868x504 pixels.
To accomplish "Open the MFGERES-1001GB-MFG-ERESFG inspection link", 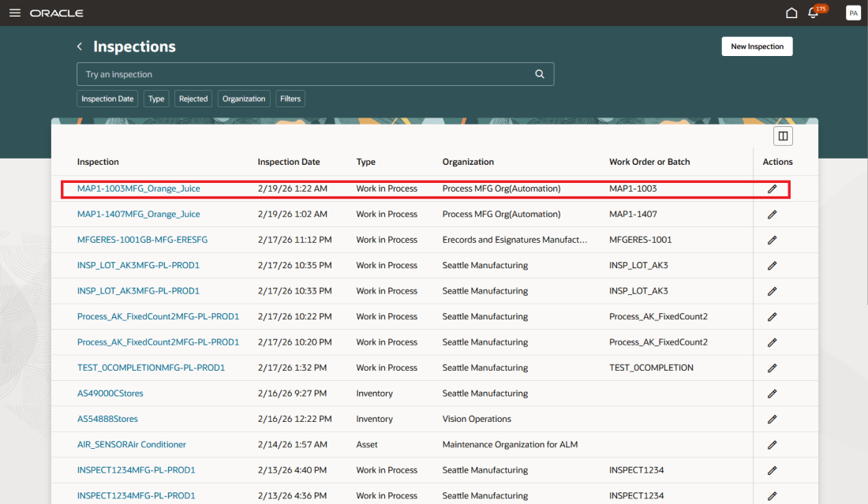I will (x=144, y=239).
